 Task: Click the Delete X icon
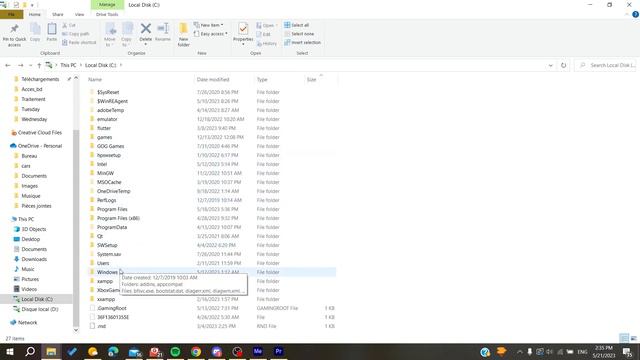coord(146,29)
